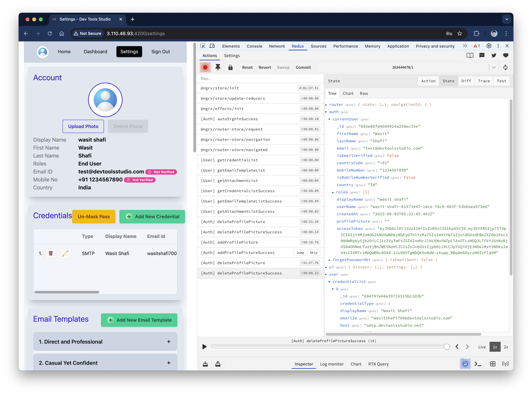Click the export state upload icon

tap(218, 364)
